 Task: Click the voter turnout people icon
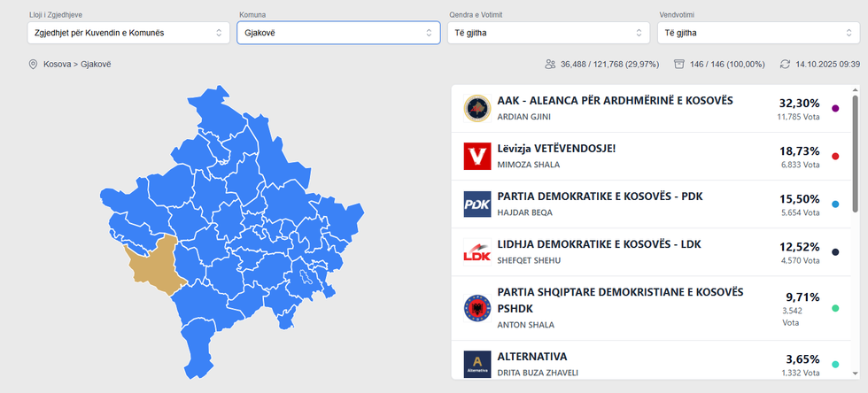[551, 65]
